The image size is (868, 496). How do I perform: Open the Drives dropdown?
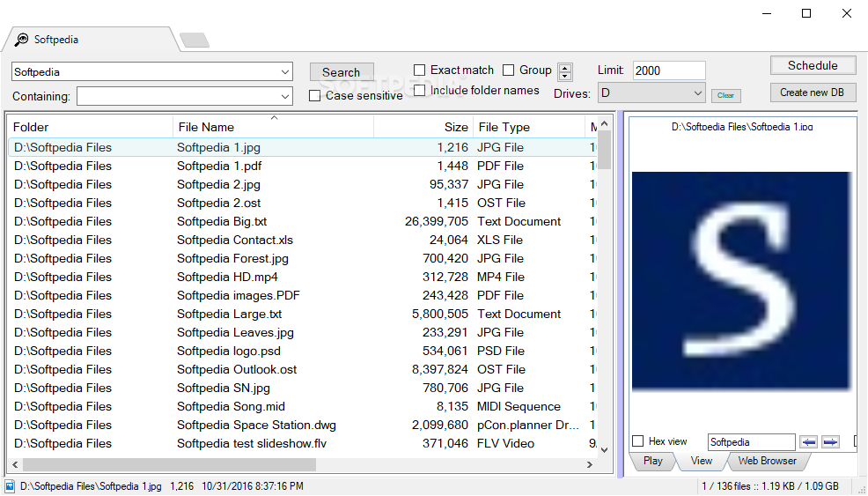point(697,93)
